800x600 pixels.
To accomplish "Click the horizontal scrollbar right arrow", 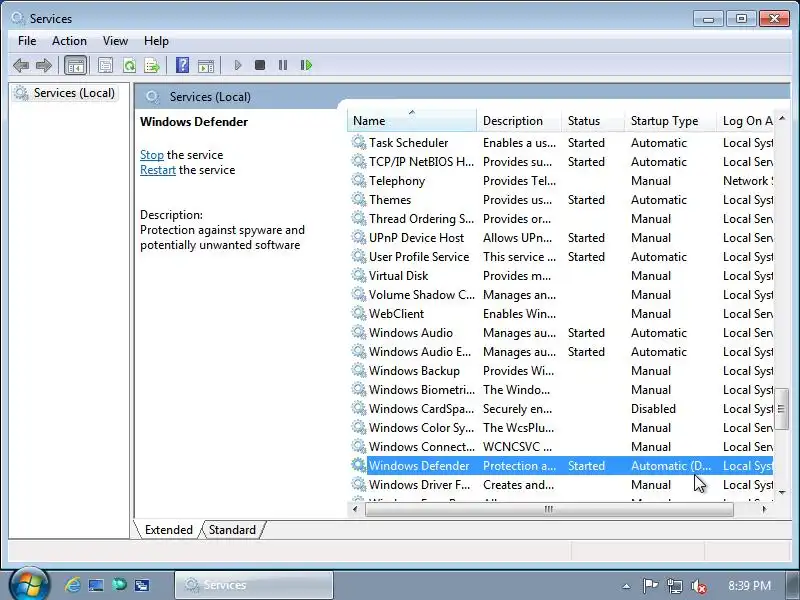I will pos(764,509).
